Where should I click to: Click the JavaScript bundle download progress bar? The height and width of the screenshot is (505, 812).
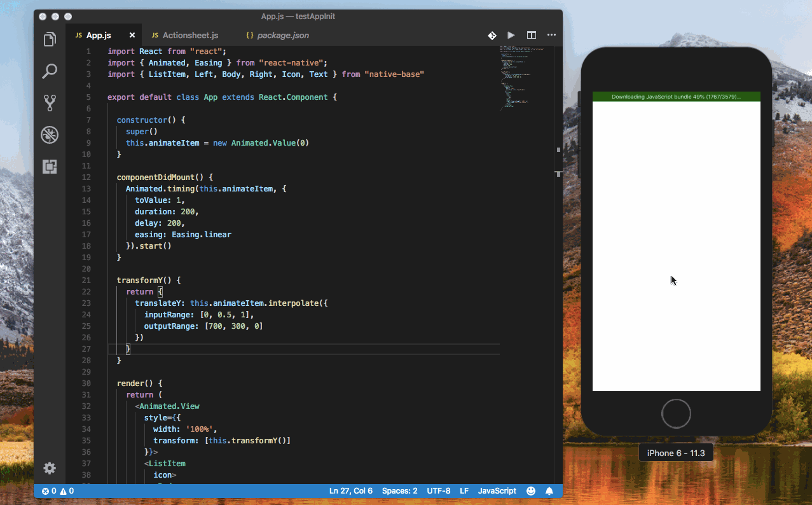(x=676, y=96)
